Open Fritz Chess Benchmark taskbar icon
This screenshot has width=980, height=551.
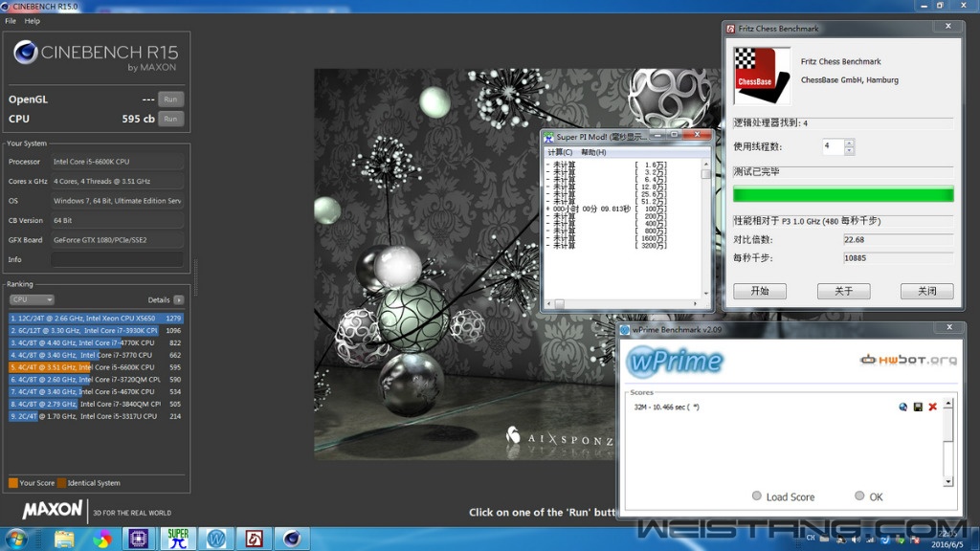[254, 538]
